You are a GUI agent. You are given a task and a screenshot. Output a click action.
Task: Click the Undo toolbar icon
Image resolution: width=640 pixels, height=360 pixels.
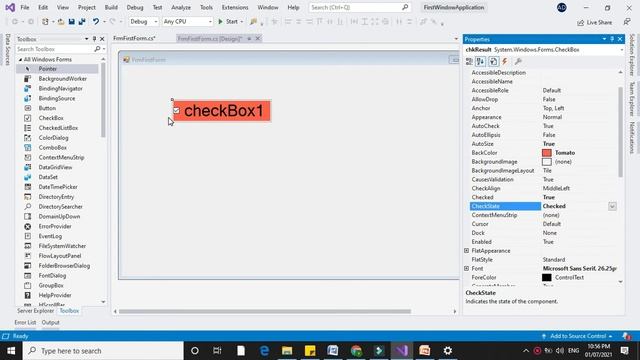pyautogui.click(x=96, y=22)
